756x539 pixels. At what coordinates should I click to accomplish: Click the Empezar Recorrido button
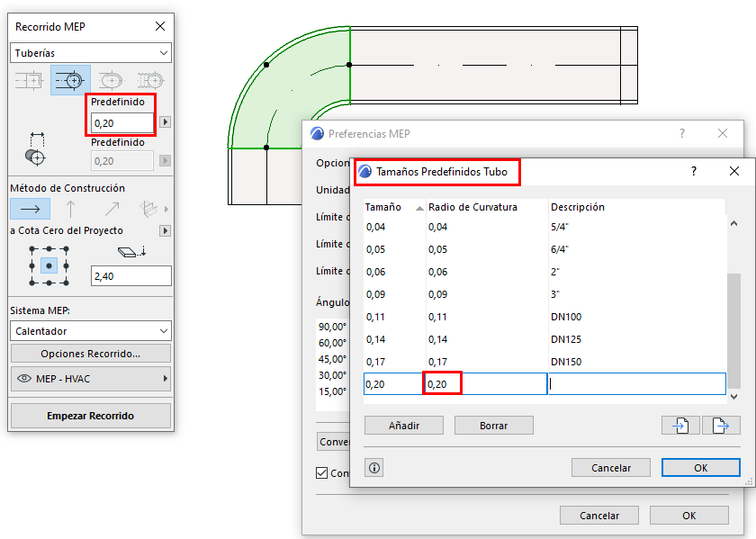pos(91,416)
